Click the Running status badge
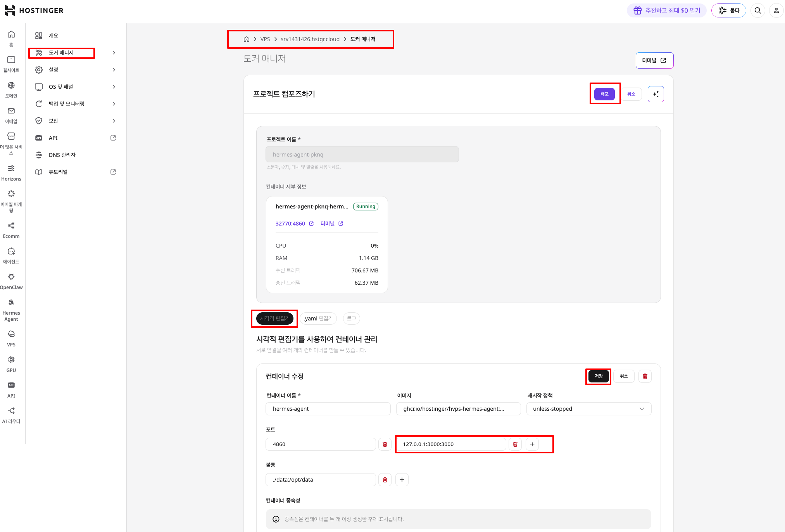 click(366, 207)
